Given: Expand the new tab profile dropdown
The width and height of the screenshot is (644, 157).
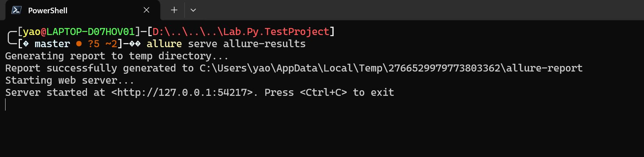Looking at the screenshot, I should [x=193, y=10].
